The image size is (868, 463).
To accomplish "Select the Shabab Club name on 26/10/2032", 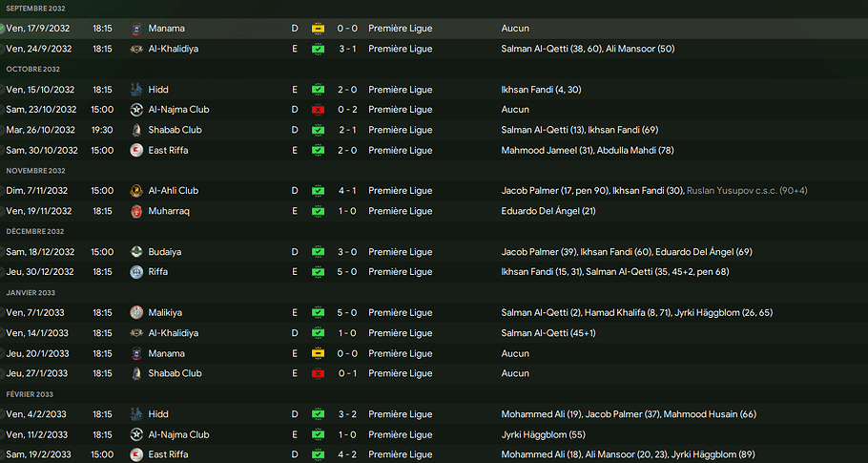I will click(x=175, y=130).
